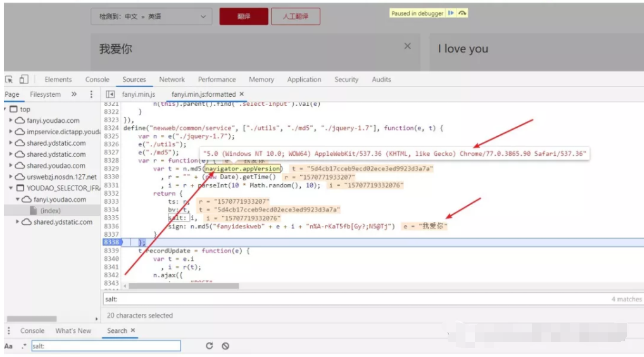644x357 pixels.
Task: Toggle the navigator sidebar panel icon
Action: tap(110, 94)
